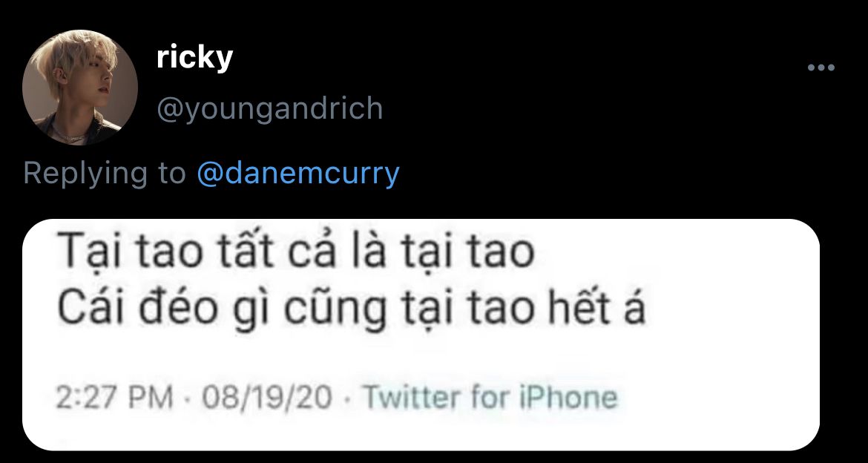This screenshot has width=868, height=463.
Task: Open the three-dot more options menu
Action: (x=821, y=68)
